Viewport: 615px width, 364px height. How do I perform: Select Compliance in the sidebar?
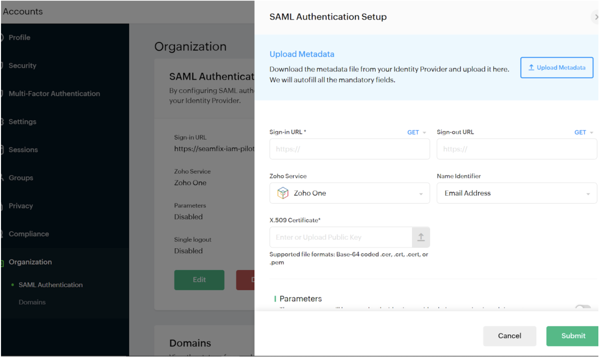coord(29,234)
